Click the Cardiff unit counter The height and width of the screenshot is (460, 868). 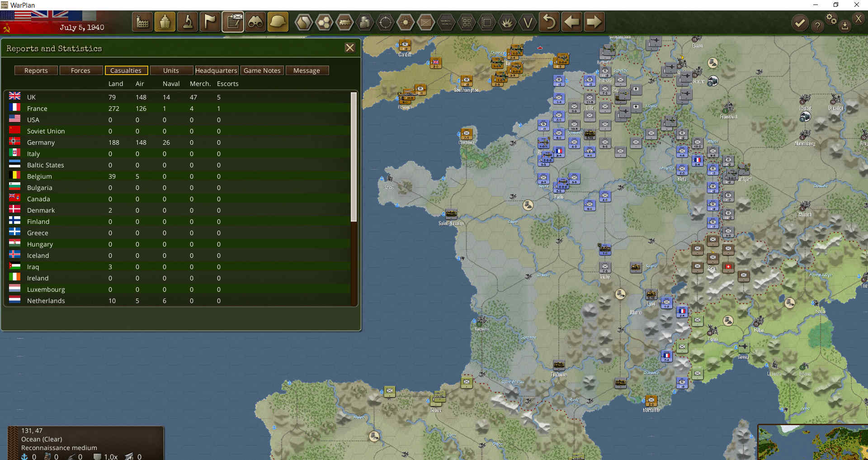(405, 46)
